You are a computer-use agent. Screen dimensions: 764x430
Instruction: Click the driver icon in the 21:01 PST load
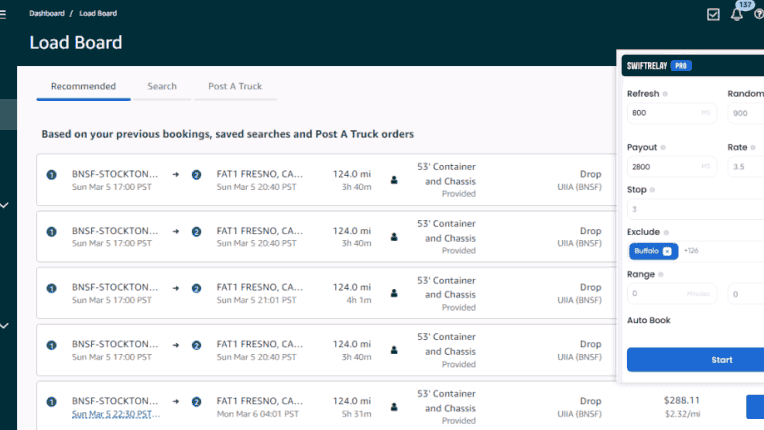[394, 293]
